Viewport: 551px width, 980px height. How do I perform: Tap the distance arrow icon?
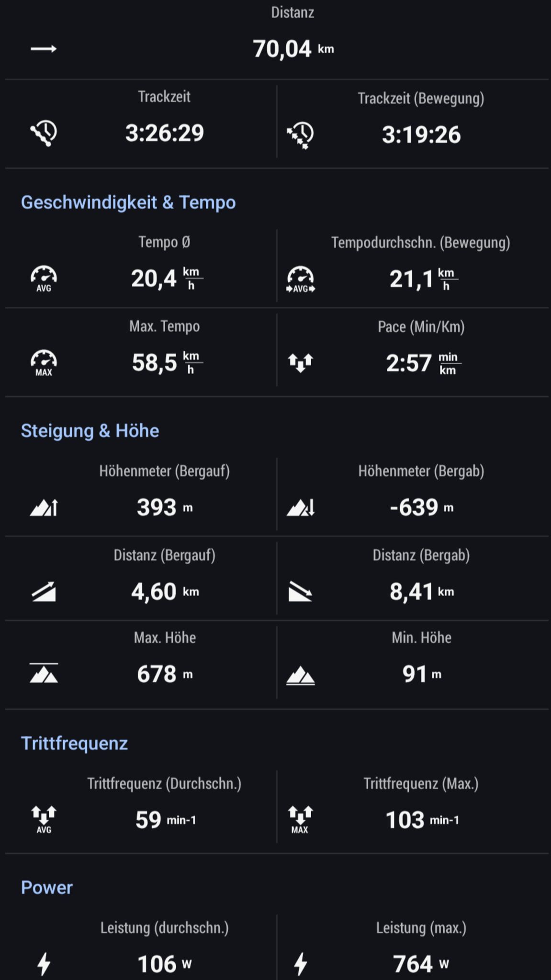[x=44, y=49]
